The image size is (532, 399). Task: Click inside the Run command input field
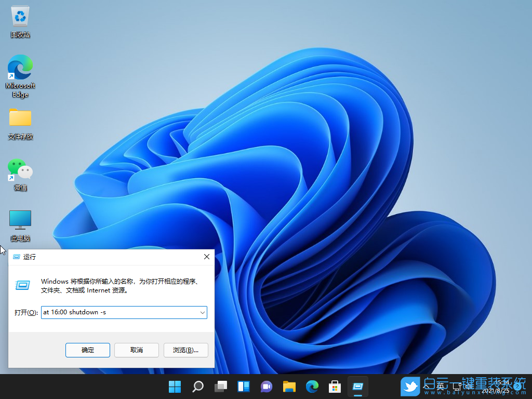click(119, 312)
